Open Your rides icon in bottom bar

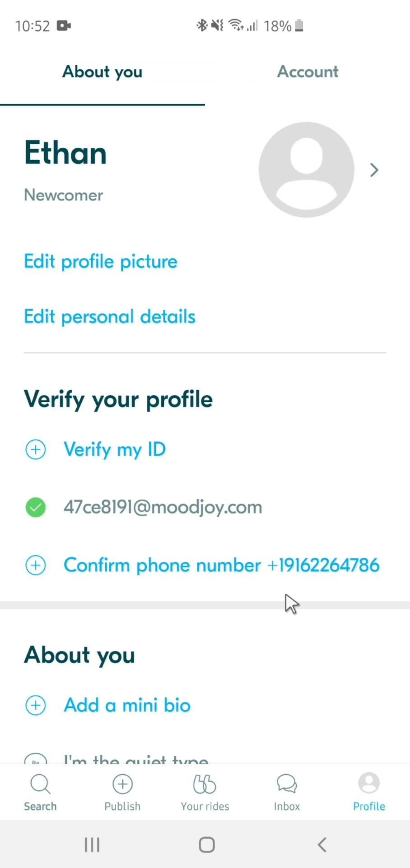pos(205,784)
